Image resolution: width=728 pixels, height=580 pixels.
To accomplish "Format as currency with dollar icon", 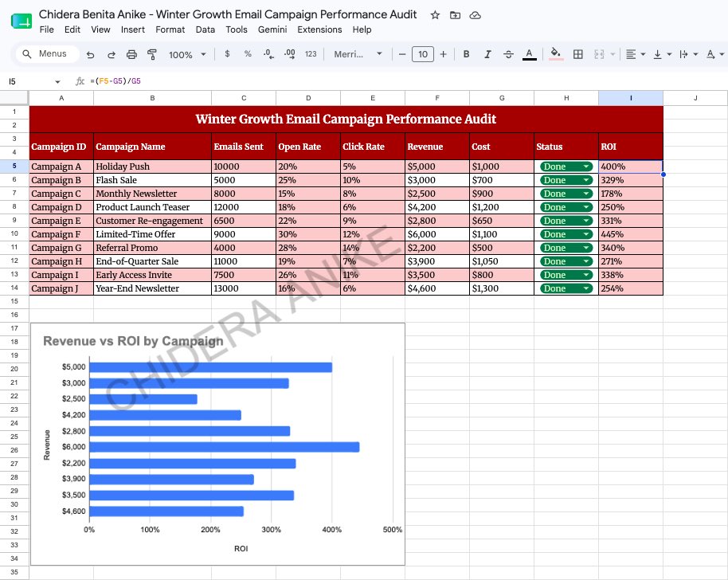I will click(x=227, y=54).
